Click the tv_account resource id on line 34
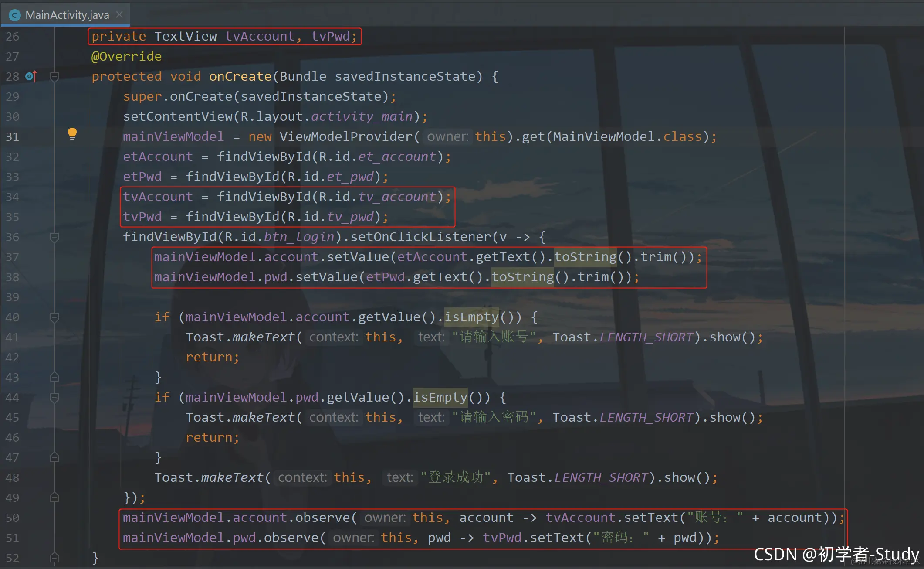The width and height of the screenshot is (924, 569). coord(397,197)
